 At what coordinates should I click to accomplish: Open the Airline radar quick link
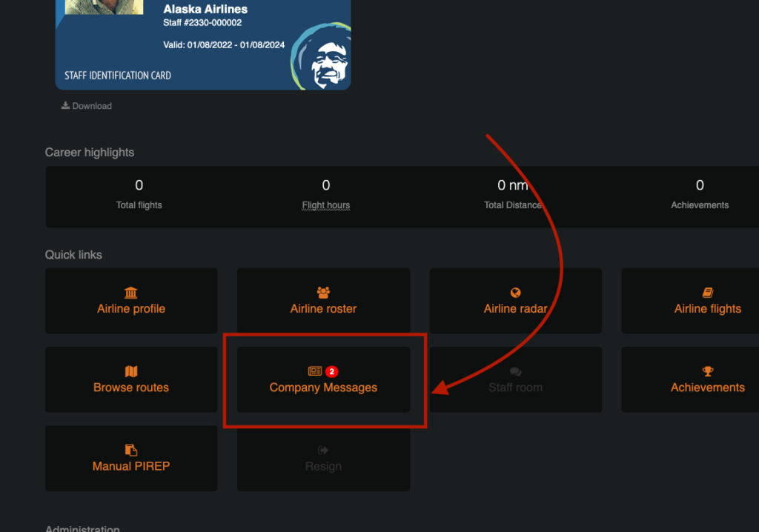pos(516,301)
